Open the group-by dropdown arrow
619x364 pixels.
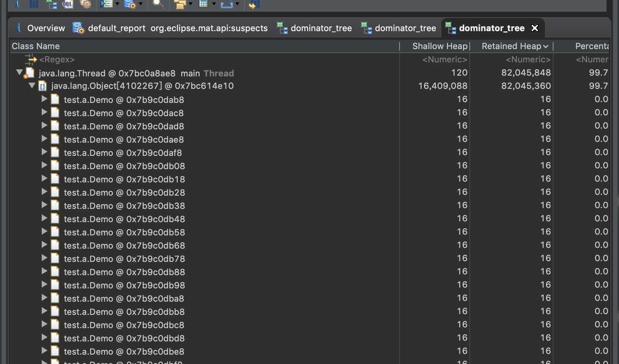[x=190, y=4]
